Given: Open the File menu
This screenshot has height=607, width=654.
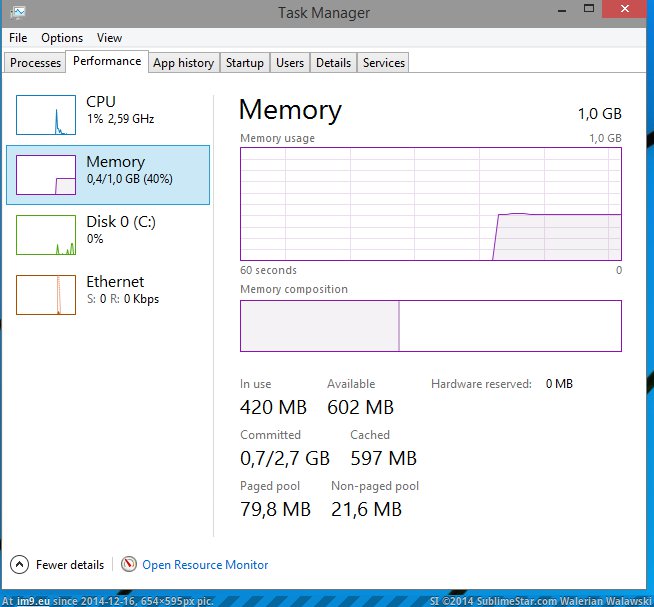Looking at the screenshot, I should click(18, 38).
